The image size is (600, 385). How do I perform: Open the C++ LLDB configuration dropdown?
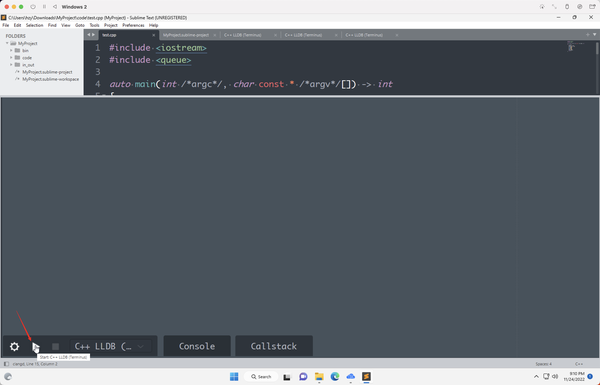[110, 346]
